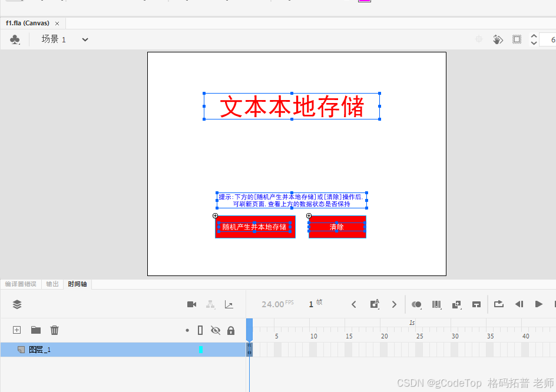Select the keyframe at frame 1 of 图层_1
556x392 pixels.
pyautogui.click(x=249, y=350)
